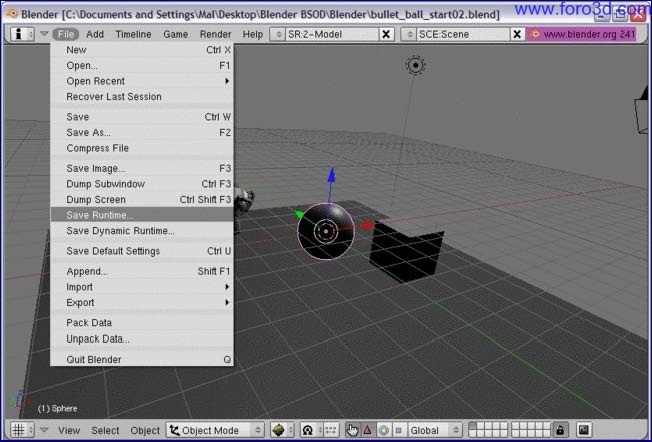Toggle the 3D transform manipulator hand icon

pyautogui.click(x=353, y=430)
